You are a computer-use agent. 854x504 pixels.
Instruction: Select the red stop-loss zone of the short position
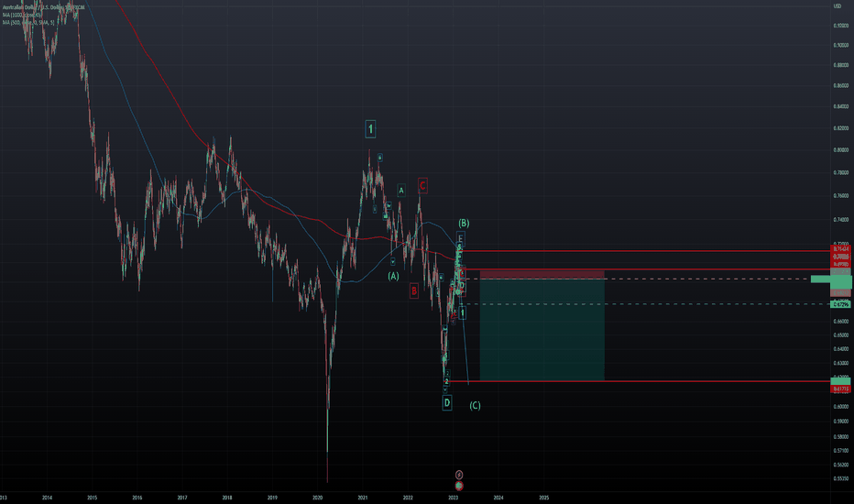pyautogui.click(x=542, y=274)
